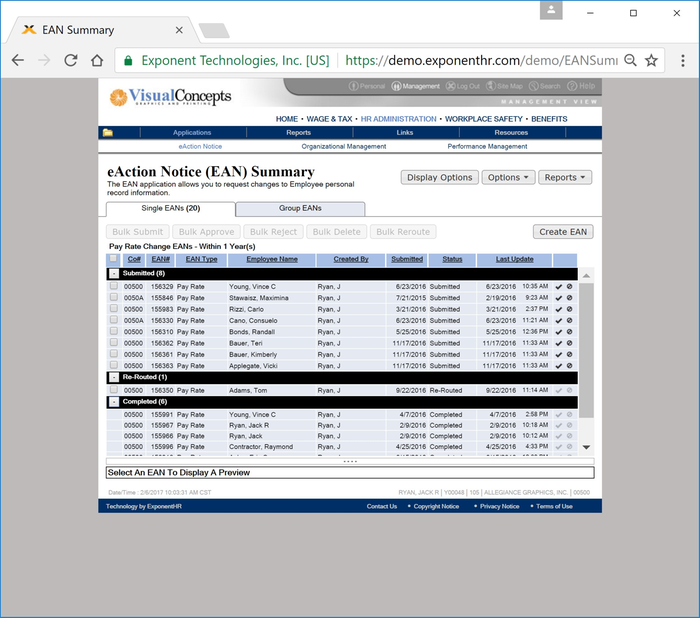Check the select-all checkbox in table header
Image resolution: width=700 pixels, height=618 pixels.
(113, 259)
